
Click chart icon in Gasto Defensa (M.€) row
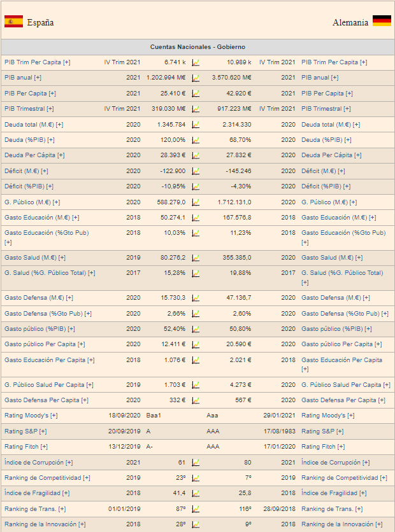[x=196, y=298]
